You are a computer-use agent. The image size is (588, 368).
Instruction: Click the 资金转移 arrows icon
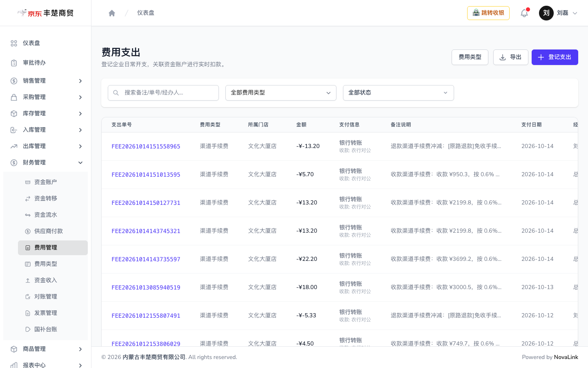(28, 199)
